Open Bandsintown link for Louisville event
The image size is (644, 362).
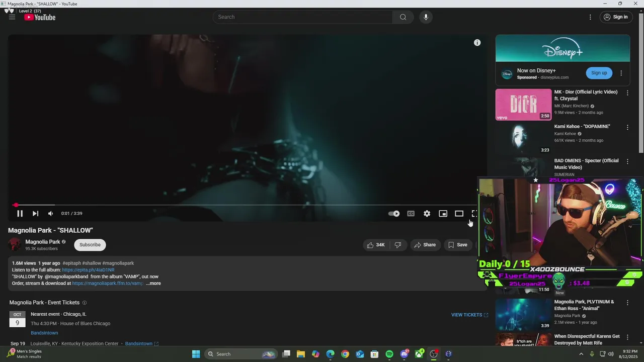click(141, 344)
